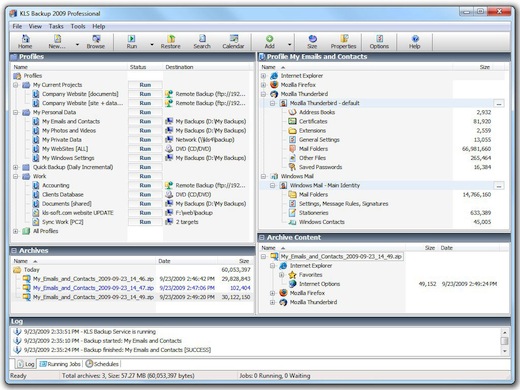Expand the All Profiles node
The height and width of the screenshot is (390, 520).
click(x=16, y=231)
